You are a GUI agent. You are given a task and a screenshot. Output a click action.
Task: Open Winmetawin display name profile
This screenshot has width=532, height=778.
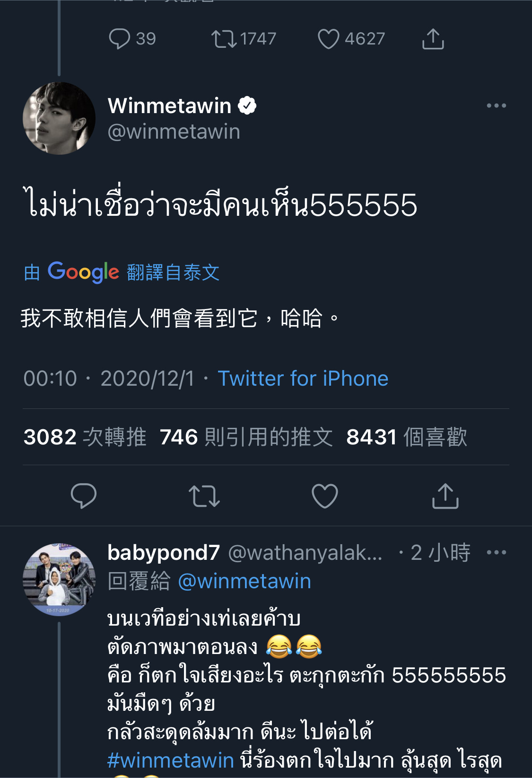(x=169, y=106)
